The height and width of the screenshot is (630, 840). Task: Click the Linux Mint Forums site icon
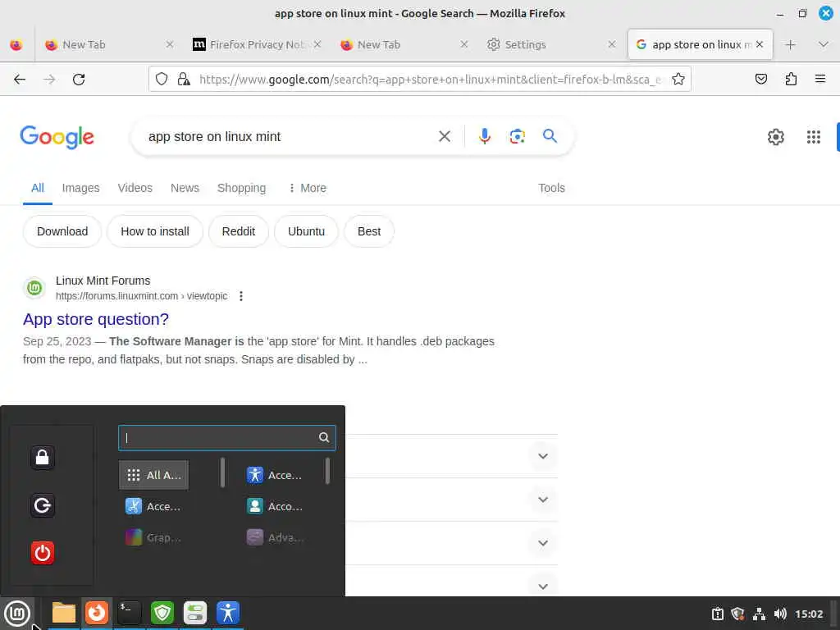click(34, 288)
